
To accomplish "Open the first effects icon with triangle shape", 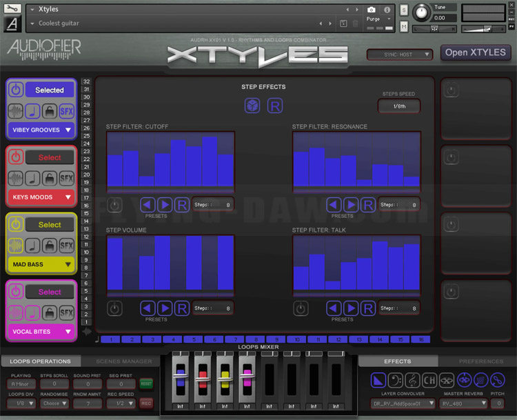I will click(378, 380).
